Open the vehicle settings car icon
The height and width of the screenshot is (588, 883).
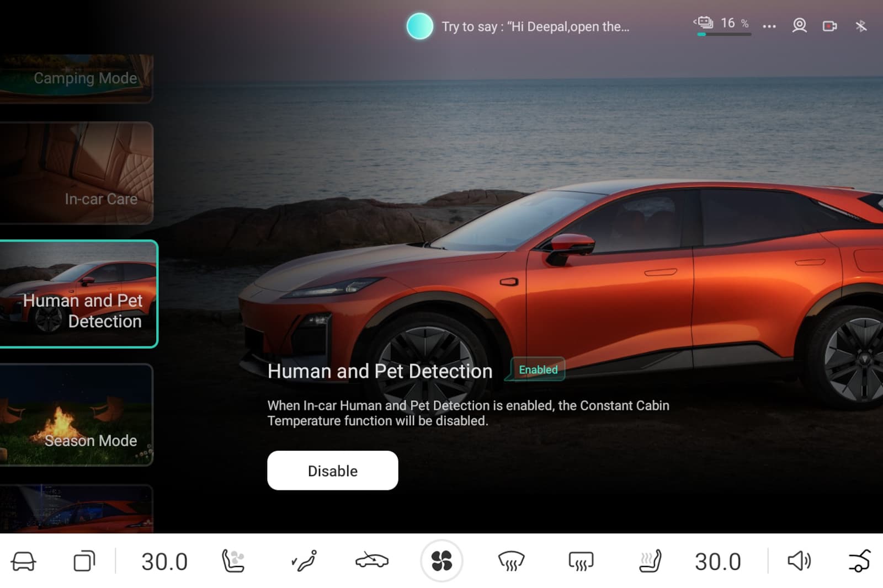click(23, 562)
